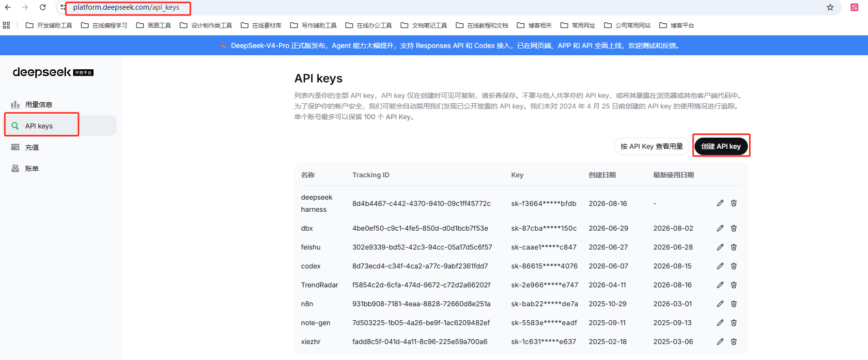Edit the deepseek harness key name
This screenshot has width=868, height=360.
point(720,203)
